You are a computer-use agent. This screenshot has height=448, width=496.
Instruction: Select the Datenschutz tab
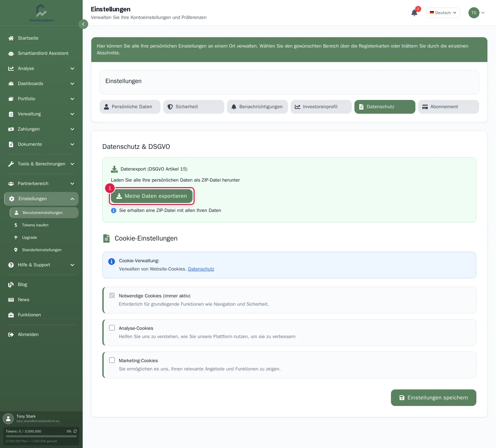pyautogui.click(x=385, y=107)
